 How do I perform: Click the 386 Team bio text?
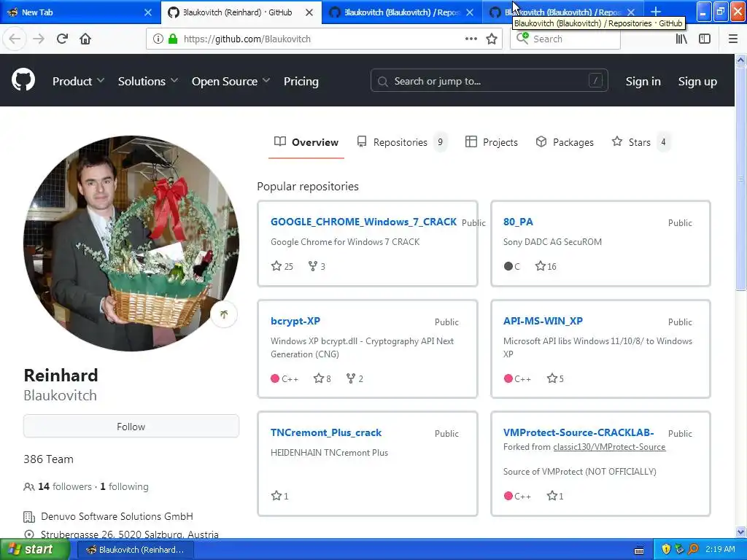click(x=49, y=459)
